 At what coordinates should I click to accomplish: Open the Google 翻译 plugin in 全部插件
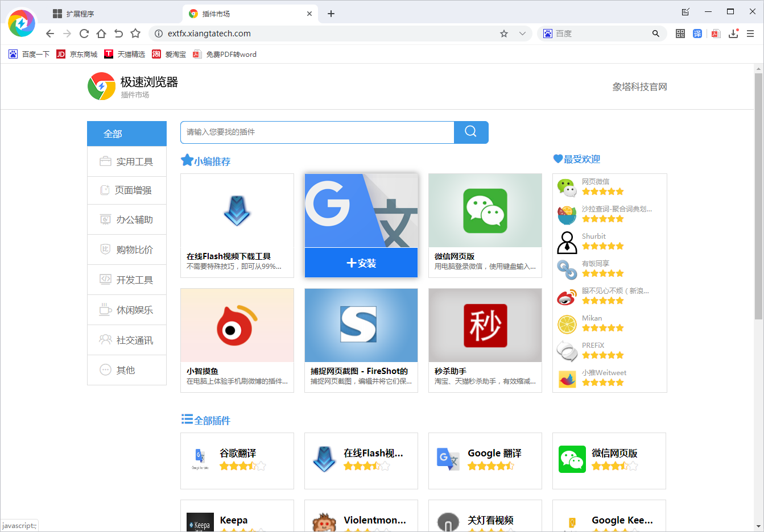(485, 461)
